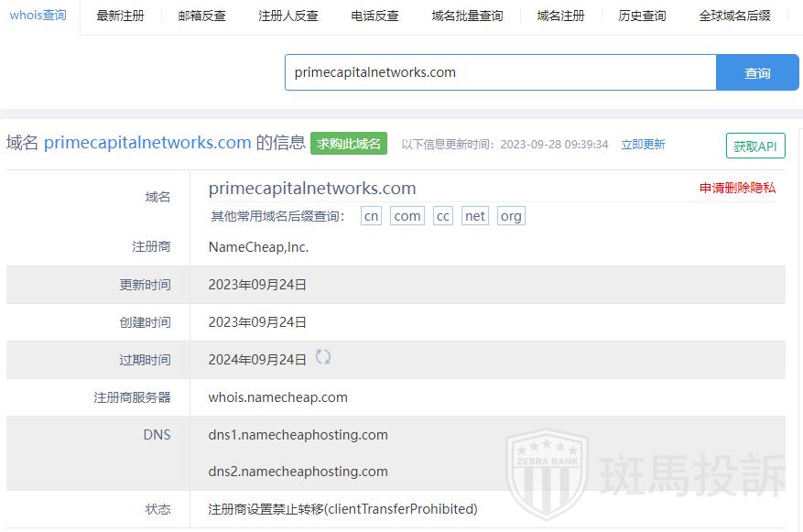Click the green 求购此域名 button
This screenshot has height=532, width=803.
[x=349, y=144]
